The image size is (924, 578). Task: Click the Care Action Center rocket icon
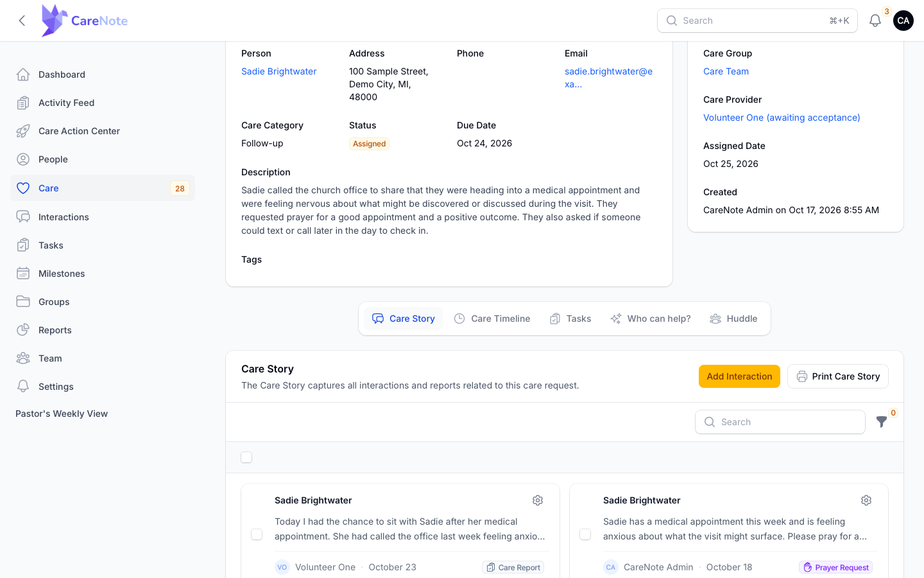pyautogui.click(x=23, y=131)
